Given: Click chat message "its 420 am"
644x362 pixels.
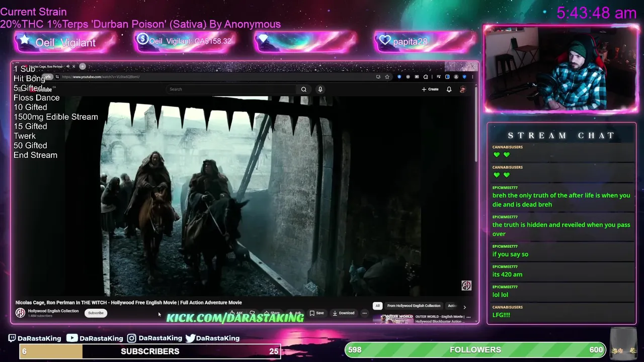Looking at the screenshot, I should click(507, 275).
